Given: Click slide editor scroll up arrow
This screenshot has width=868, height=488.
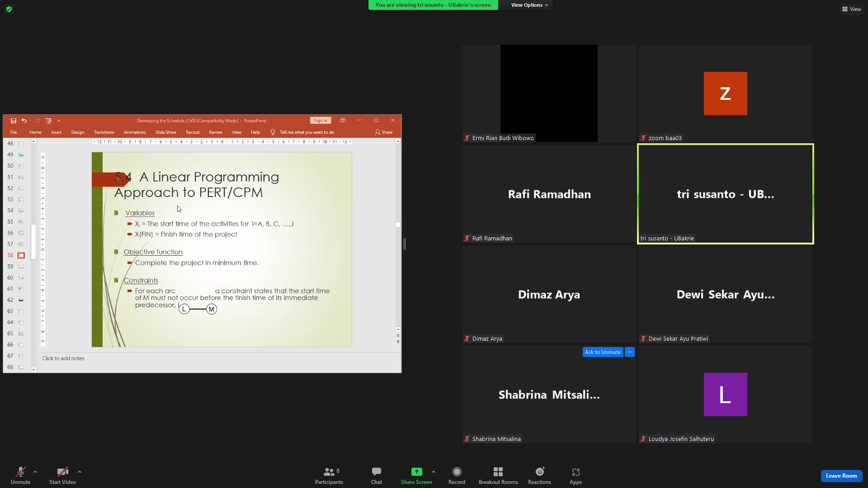Looking at the screenshot, I should point(398,141).
